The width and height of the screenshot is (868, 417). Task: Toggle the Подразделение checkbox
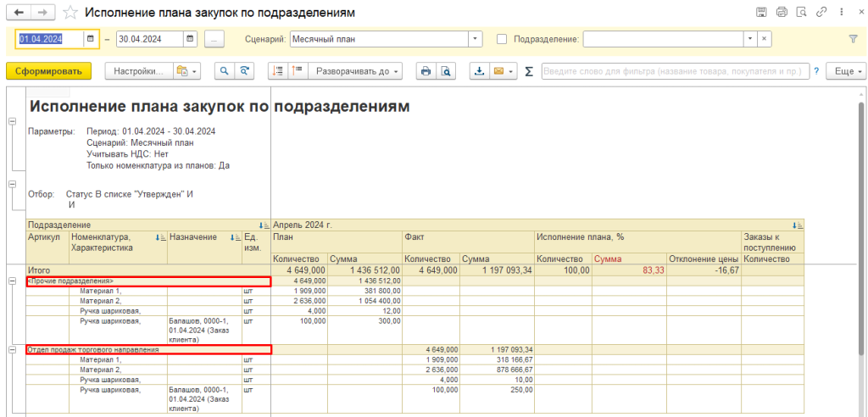(502, 39)
